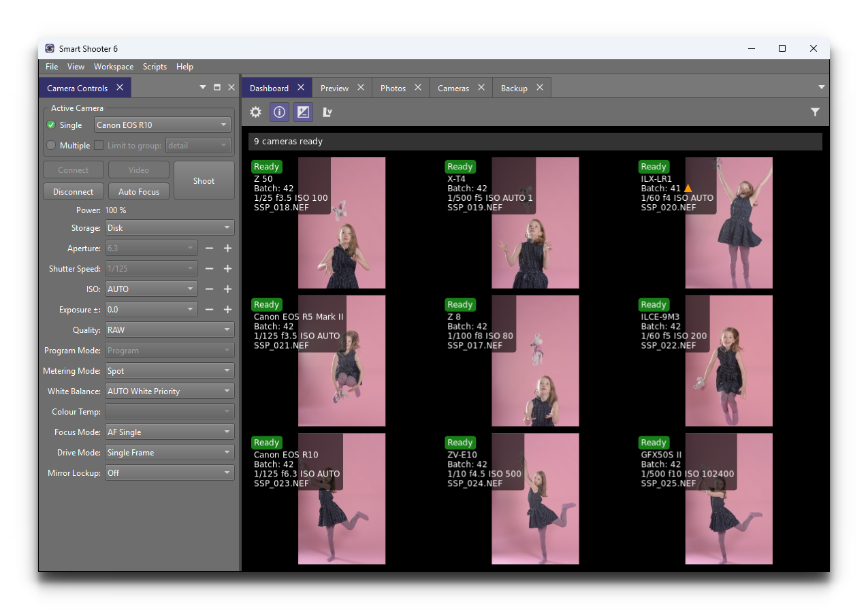Select the Single camera radio button
868x610 pixels.
(51, 125)
